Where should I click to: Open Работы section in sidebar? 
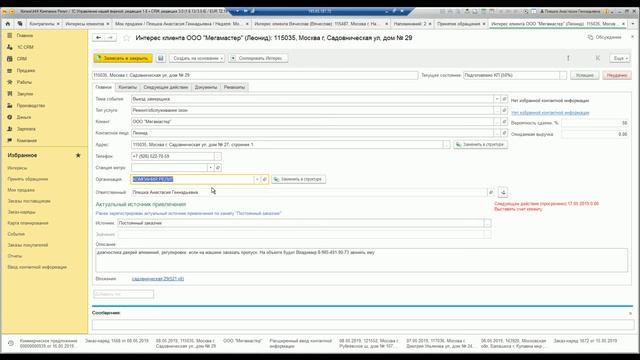[x=24, y=82]
